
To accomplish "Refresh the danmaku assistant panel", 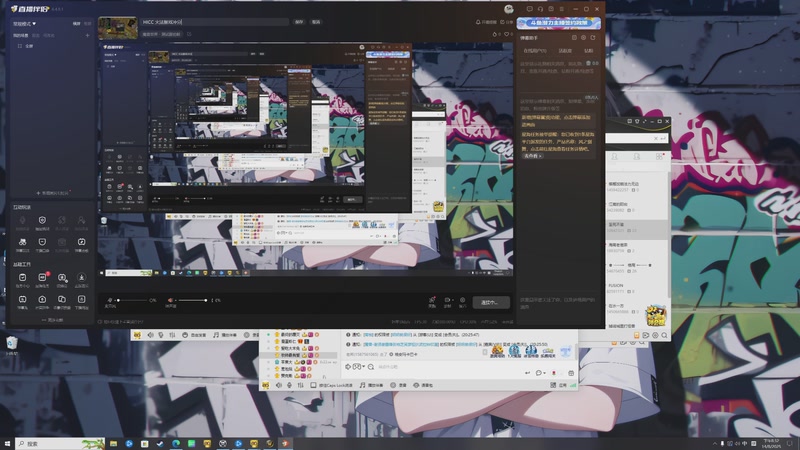I will 593,37.
